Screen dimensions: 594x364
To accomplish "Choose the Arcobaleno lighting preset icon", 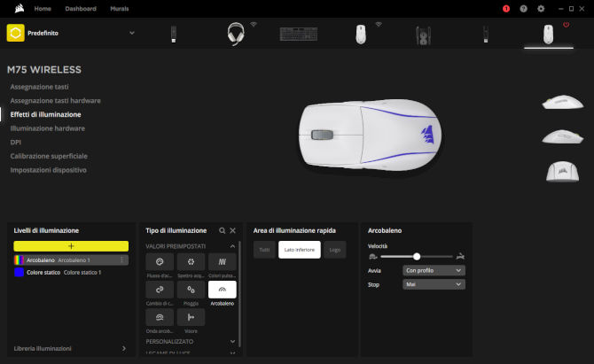I will pyautogui.click(x=223, y=290).
